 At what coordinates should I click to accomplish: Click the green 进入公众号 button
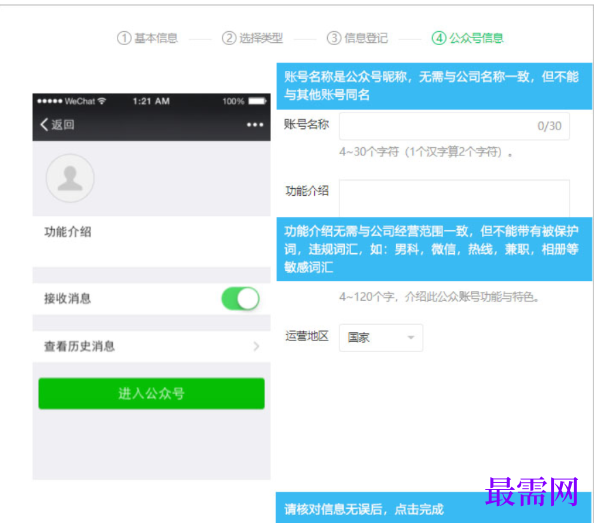152,394
